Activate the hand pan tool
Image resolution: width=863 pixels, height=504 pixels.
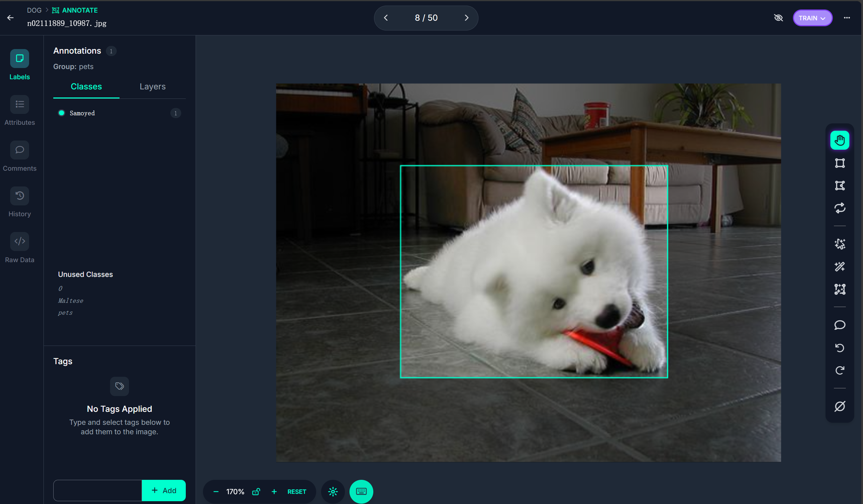[x=840, y=140]
